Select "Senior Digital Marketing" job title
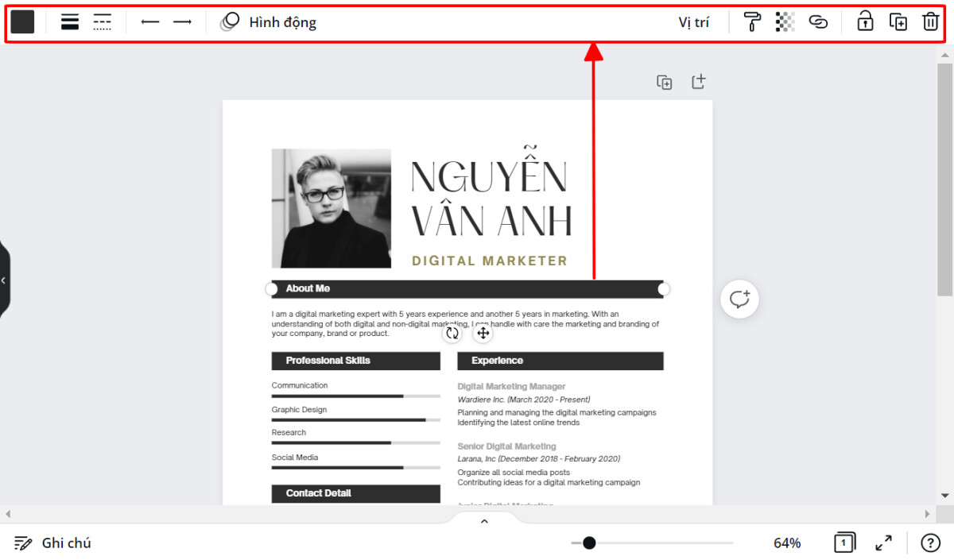This screenshot has height=560, width=954. [x=506, y=446]
